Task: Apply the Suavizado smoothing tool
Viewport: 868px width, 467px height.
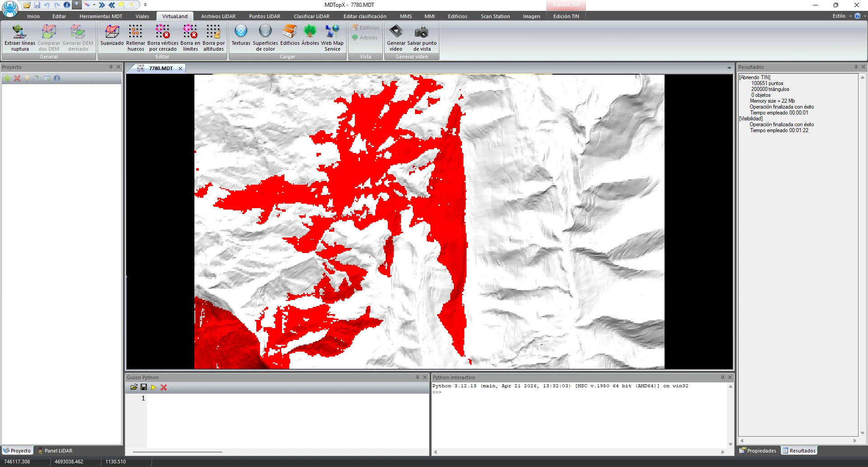Action: pos(112,35)
